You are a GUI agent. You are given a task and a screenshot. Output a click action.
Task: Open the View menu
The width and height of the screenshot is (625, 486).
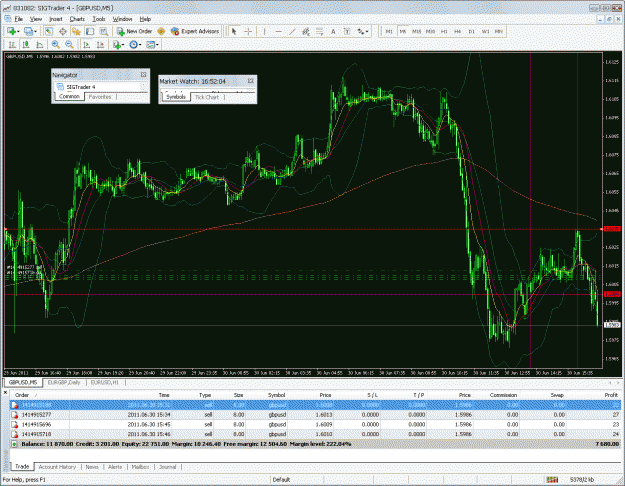[x=36, y=19]
